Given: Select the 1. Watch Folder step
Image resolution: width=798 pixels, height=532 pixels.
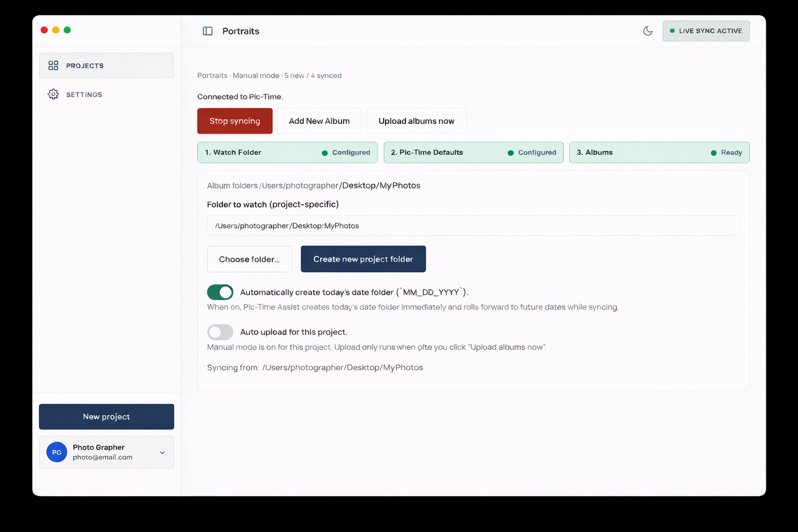Looking at the screenshot, I should 287,153.
